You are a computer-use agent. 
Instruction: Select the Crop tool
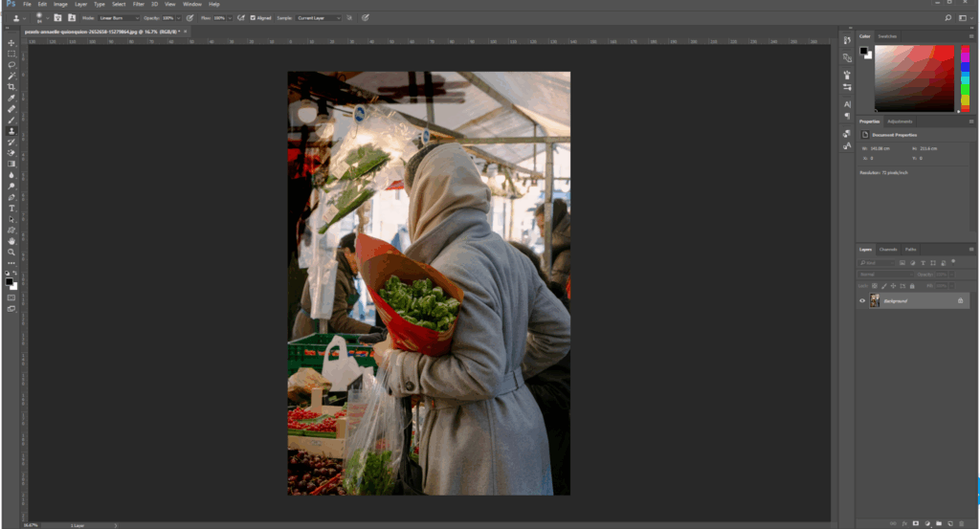(x=11, y=87)
